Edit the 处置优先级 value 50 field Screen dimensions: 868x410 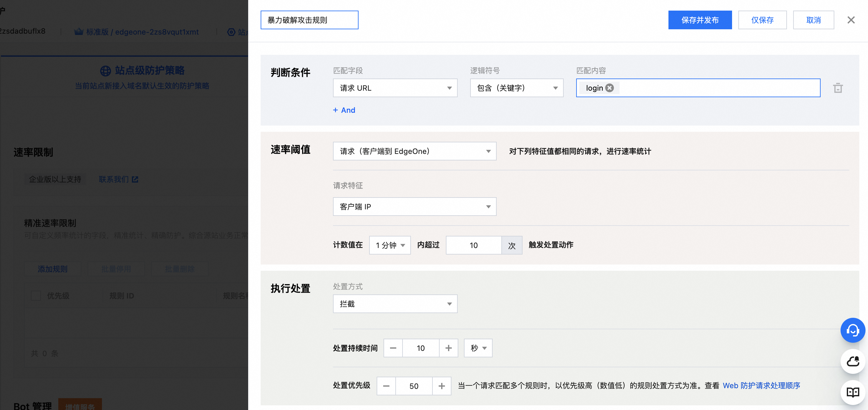414,386
